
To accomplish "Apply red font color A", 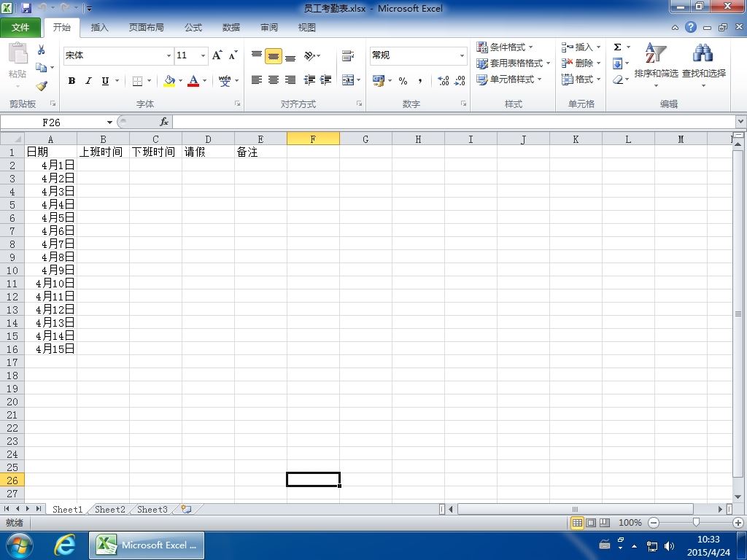I will coord(193,80).
